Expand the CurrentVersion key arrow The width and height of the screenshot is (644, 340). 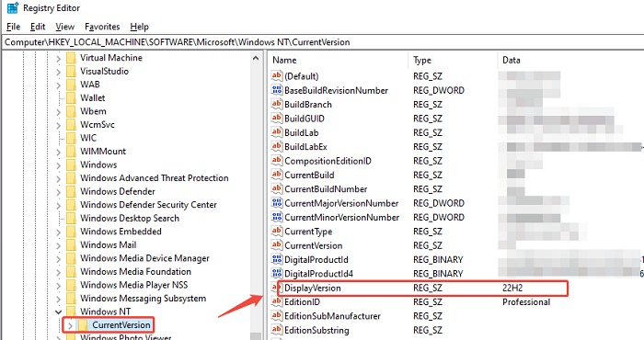(x=70, y=326)
